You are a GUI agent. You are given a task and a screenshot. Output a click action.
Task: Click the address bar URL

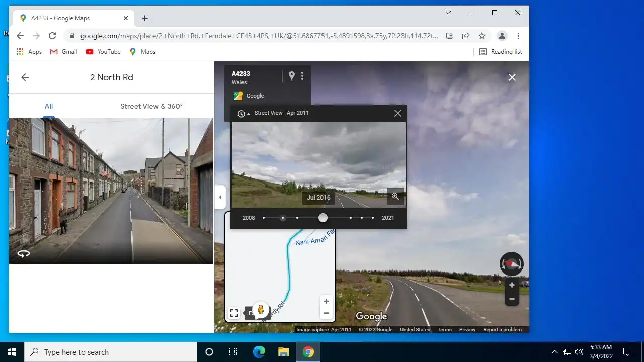pos(259,36)
